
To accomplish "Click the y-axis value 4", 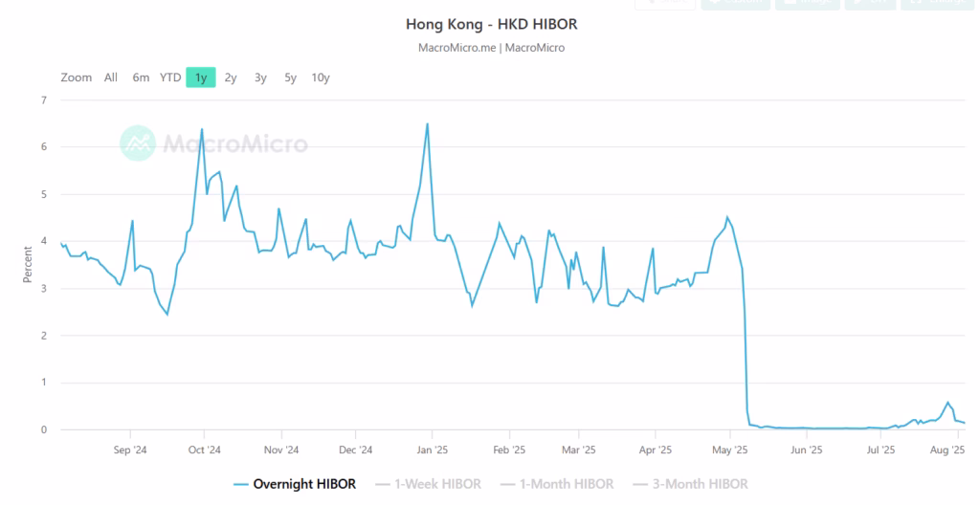I will 44,241.
